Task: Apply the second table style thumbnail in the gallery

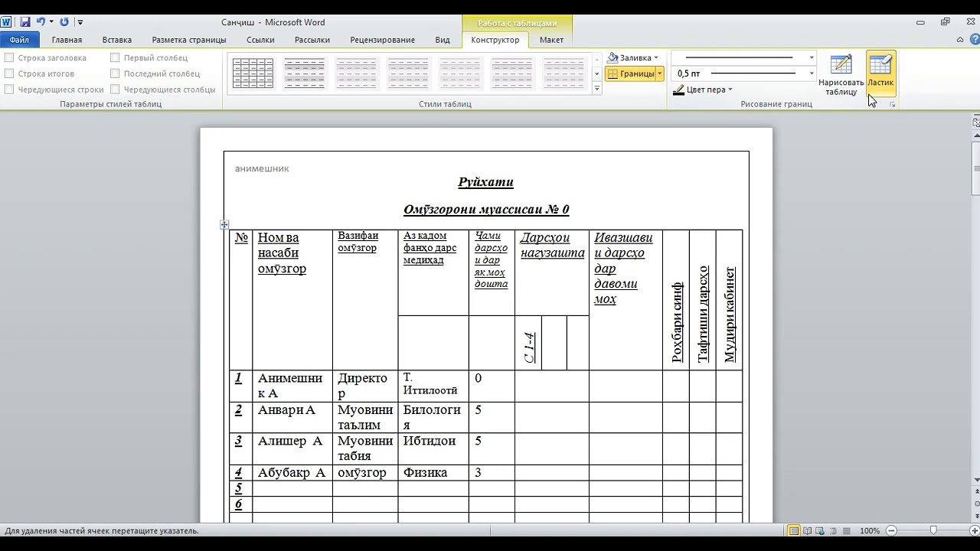Action: point(305,73)
